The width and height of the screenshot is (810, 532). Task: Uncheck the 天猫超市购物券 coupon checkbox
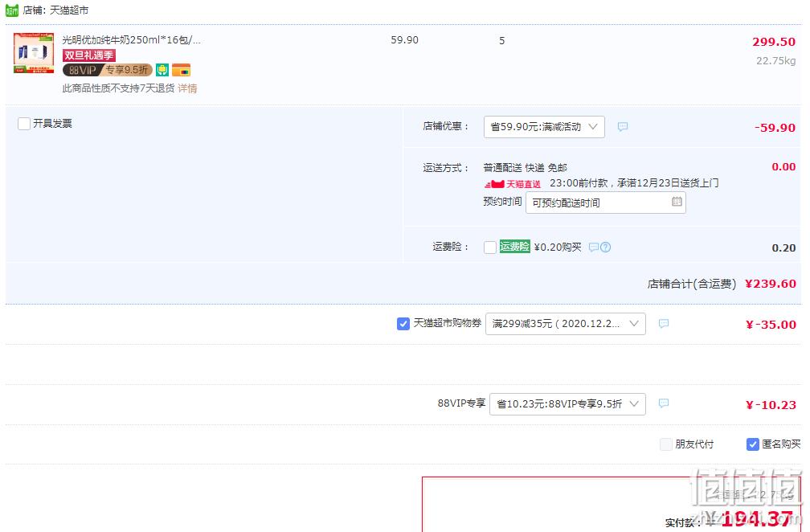[x=403, y=324]
